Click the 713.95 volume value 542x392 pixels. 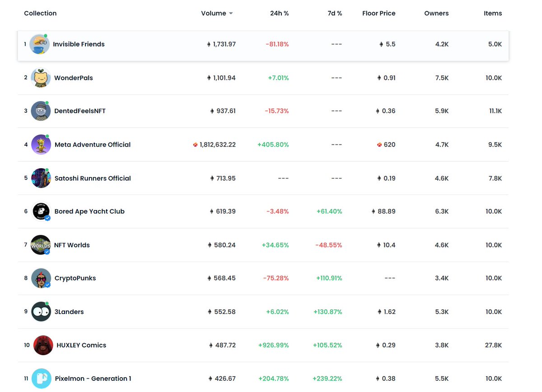tap(226, 178)
